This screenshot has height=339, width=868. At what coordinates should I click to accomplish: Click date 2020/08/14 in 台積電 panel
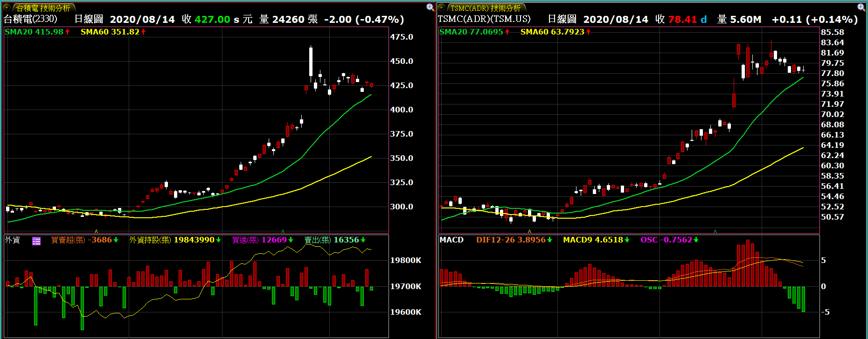point(142,20)
